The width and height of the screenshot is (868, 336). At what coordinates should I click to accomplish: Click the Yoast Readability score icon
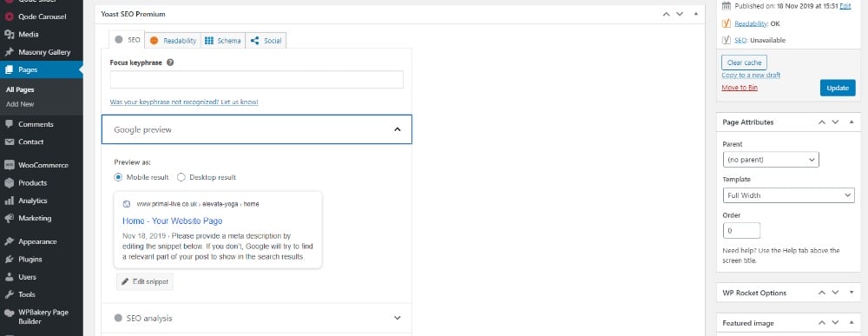click(727, 23)
